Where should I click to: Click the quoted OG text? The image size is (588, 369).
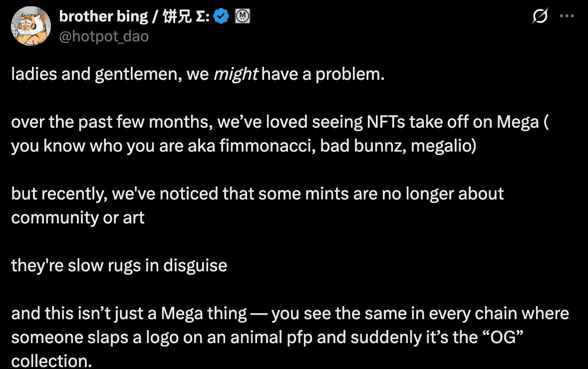(501, 337)
